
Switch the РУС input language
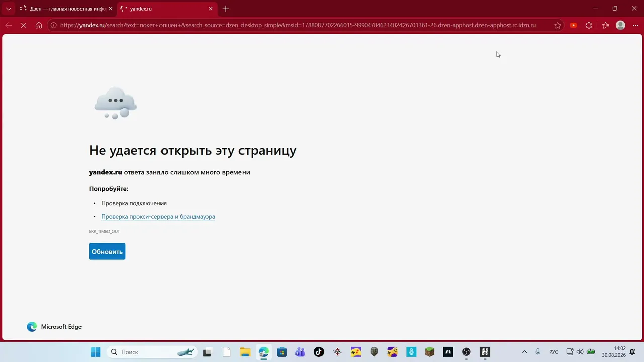tap(554, 352)
